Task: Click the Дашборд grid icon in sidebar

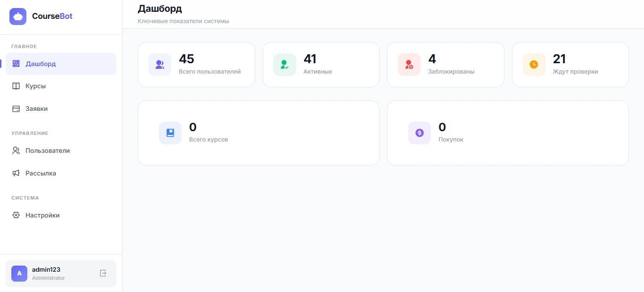Action: (x=16, y=64)
